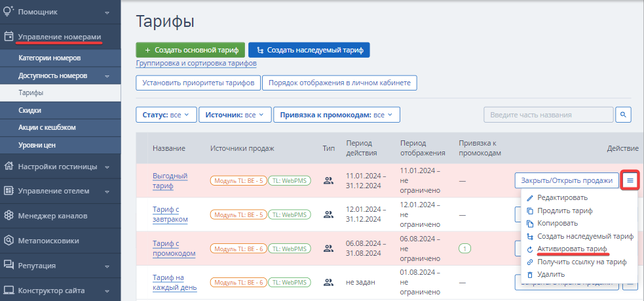
Task: Open the Статус filter dropdown
Action: [x=166, y=115]
